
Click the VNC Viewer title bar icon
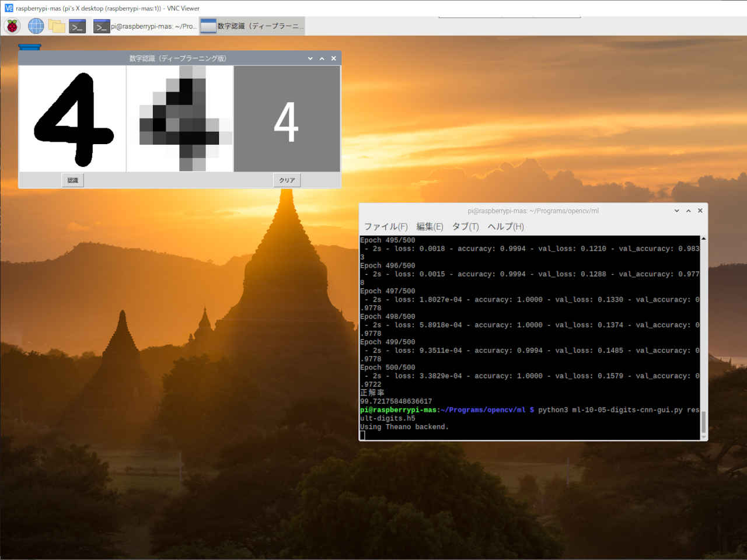coord(8,8)
